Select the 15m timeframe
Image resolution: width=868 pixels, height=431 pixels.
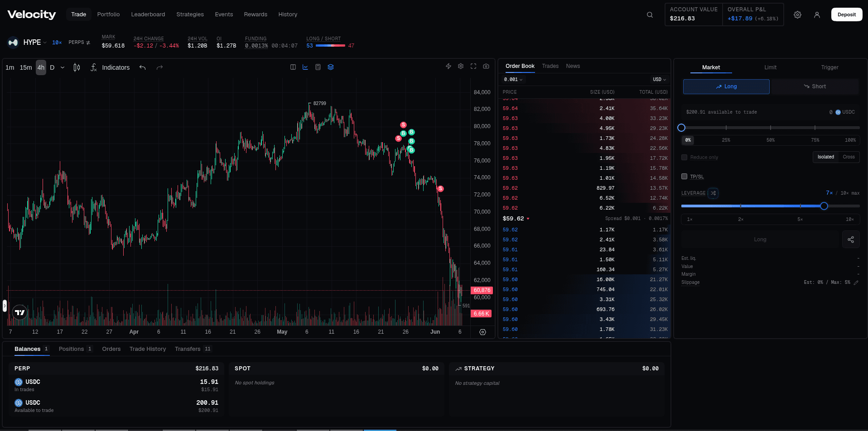pyautogui.click(x=26, y=67)
